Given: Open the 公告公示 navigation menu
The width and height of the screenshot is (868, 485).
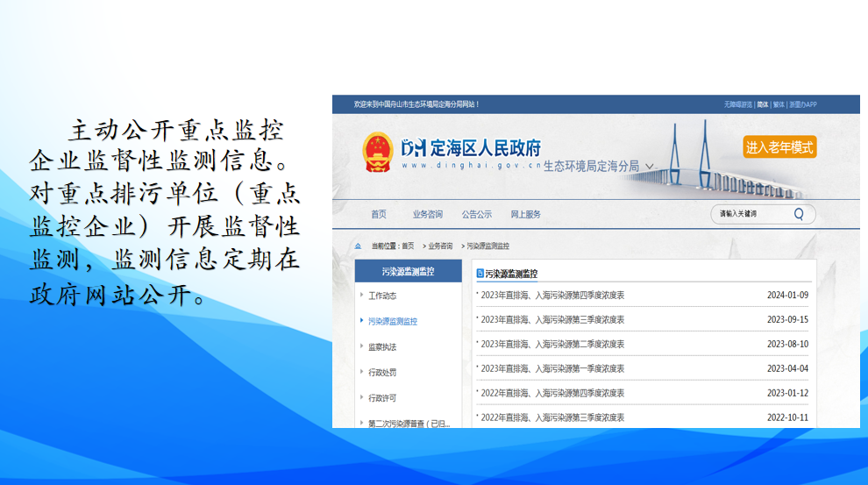Looking at the screenshot, I should point(477,215).
